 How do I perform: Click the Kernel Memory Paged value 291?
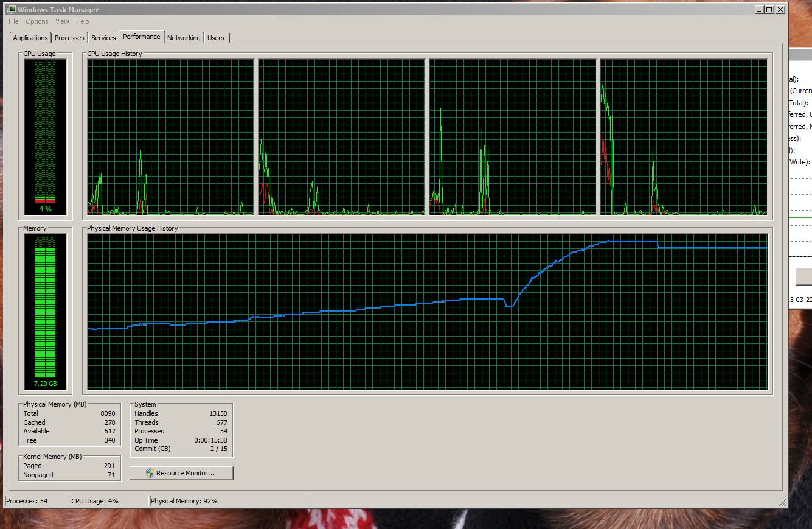click(109, 466)
